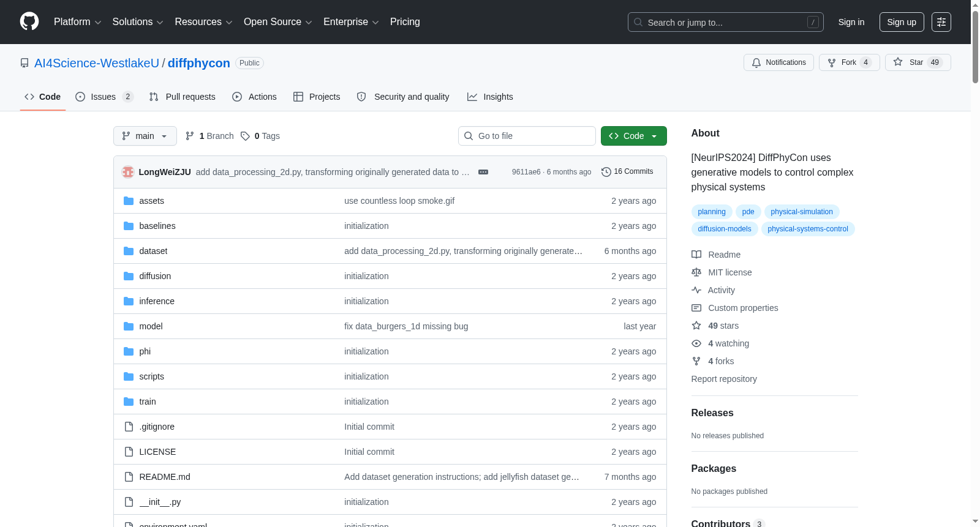
Task: Open the Insights tab
Action: [490, 97]
